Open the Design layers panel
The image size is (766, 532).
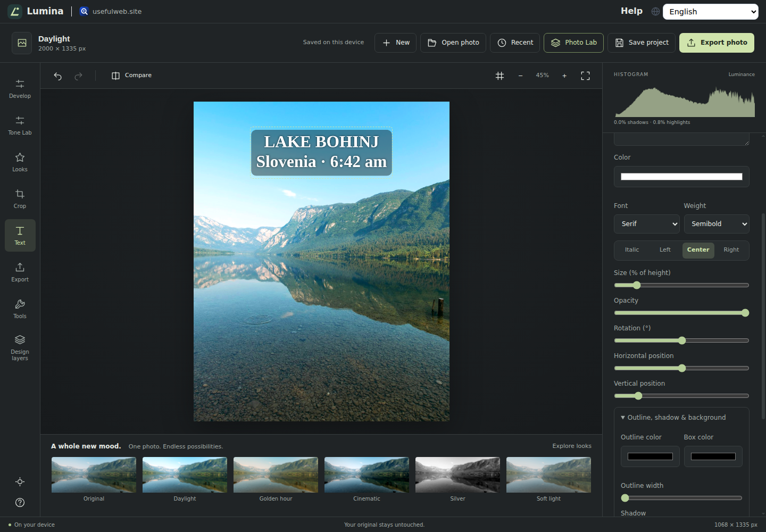[x=20, y=347]
